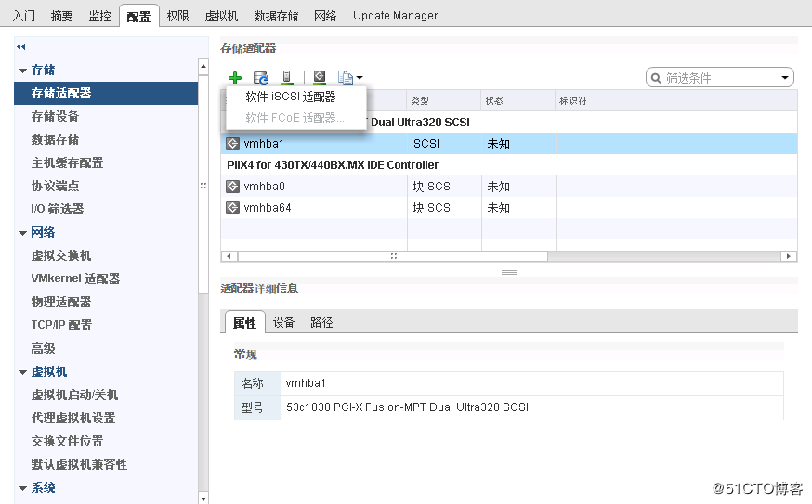Open the filter box dropdown arrow
Screen dimensions: 812x504
click(785, 78)
